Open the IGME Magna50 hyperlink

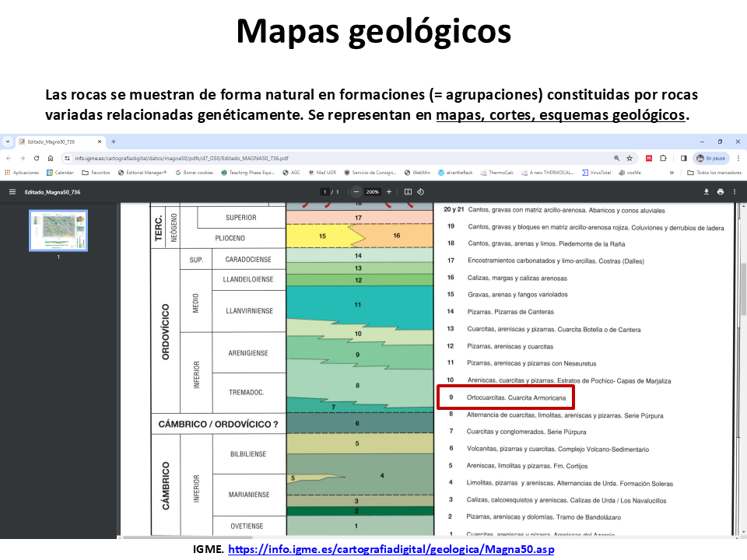coord(392,549)
